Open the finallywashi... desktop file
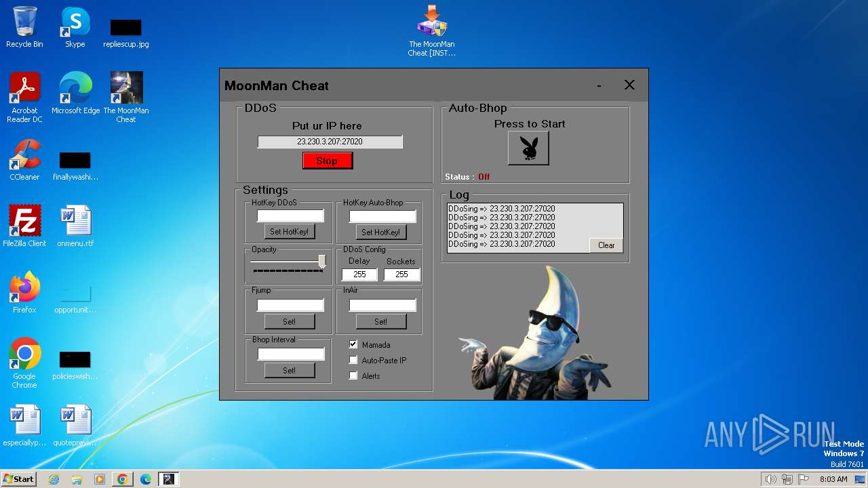The width and height of the screenshot is (868, 488). point(75,167)
